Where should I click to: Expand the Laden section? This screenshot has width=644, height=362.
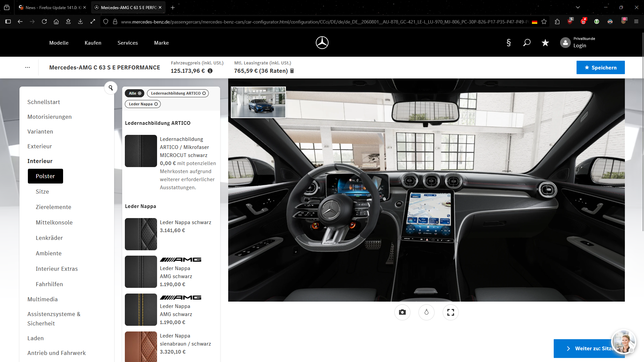36,338
